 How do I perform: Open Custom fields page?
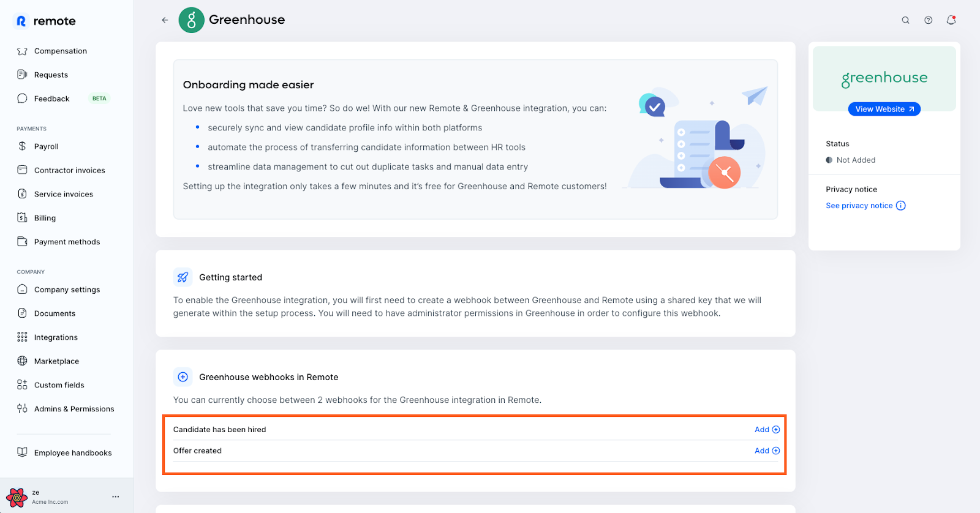point(59,385)
